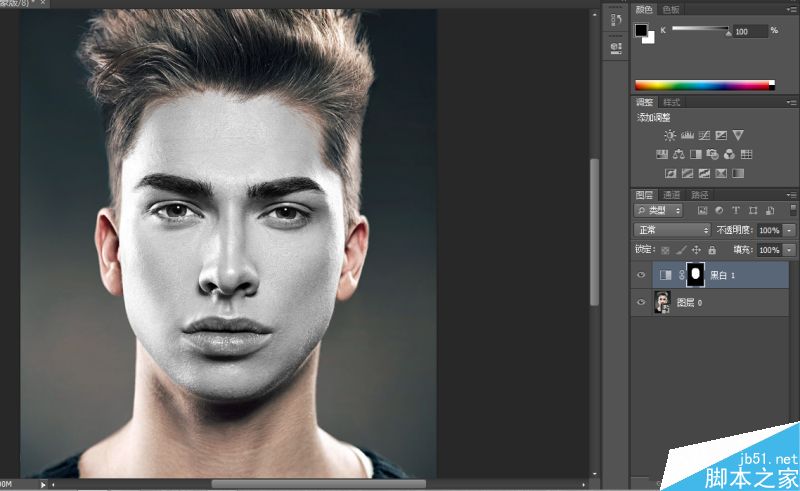
Task: Toggle lock all (padlock) for layer
Action: tap(712, 250)
